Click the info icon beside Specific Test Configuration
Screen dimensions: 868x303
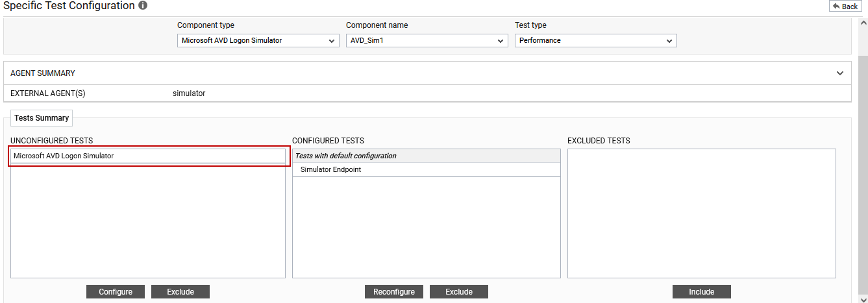pos(143,5)
